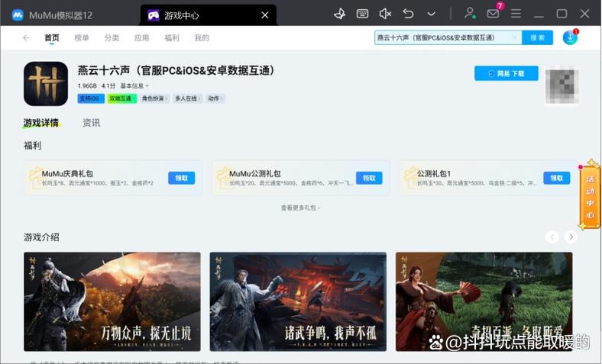Screen dimensions: 602x364
Task: Click the 网易下载 button
Action: click(x=507, y=73)
